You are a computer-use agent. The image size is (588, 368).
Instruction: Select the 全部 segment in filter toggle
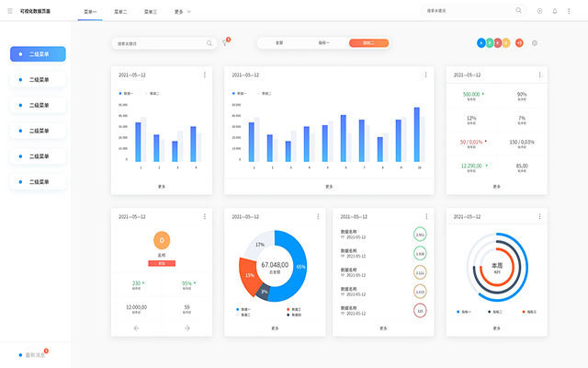(279, 43)
